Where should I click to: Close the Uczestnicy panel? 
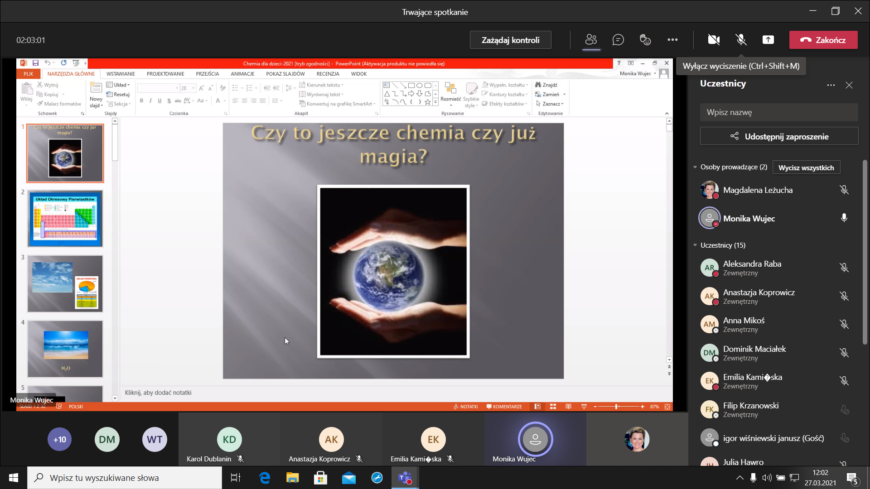[849, 85]
